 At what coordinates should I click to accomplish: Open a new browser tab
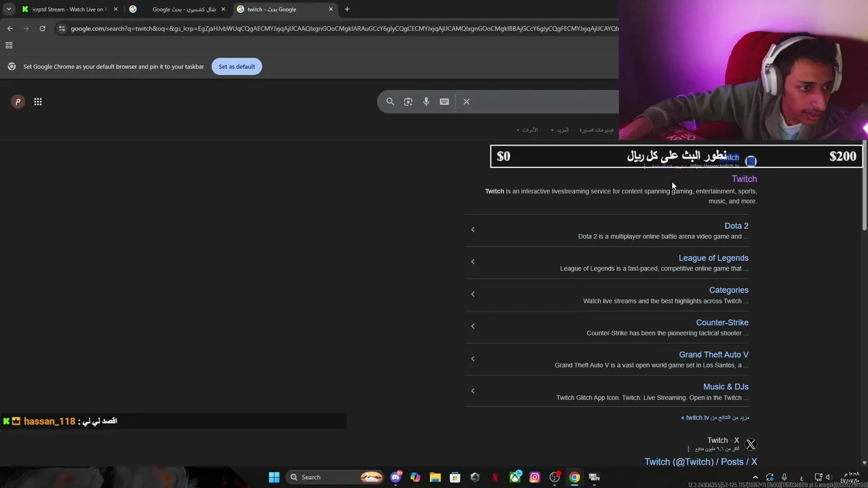(x=347, y=9)
